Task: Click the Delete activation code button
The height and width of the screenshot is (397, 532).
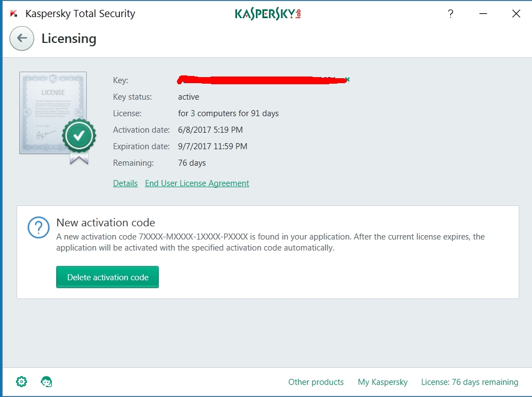Action: [x=108, y=277]
